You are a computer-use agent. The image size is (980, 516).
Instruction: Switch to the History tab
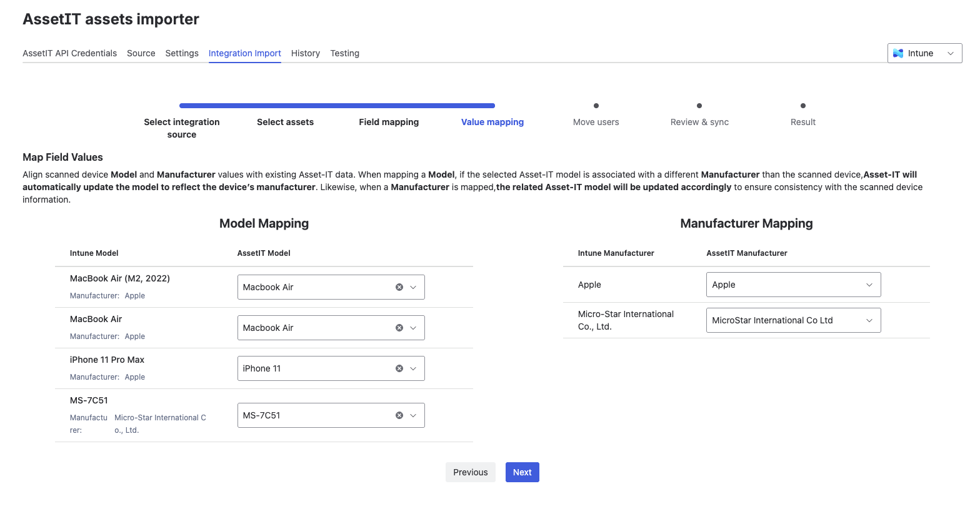pyautogui.click(x=305, y=53)
